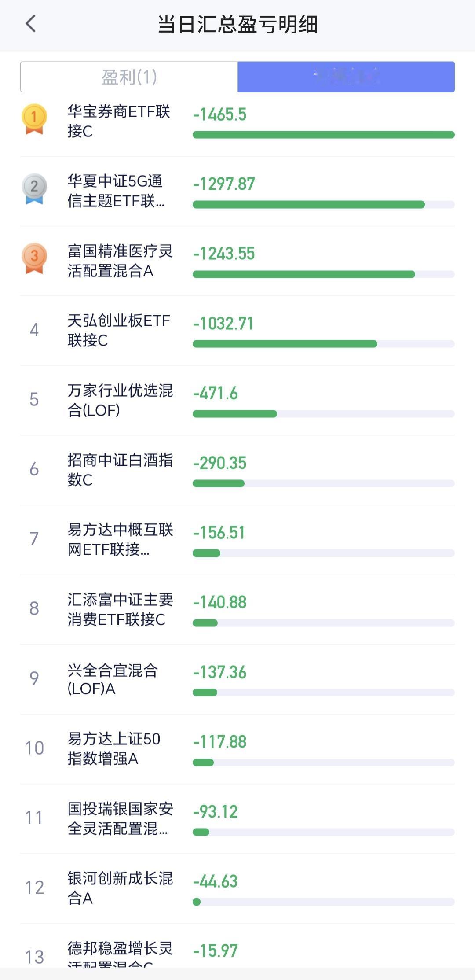Click the 当日汇总盈亏明细 page title
Viewport: 475px width, 980px height.
pos(237,24)
